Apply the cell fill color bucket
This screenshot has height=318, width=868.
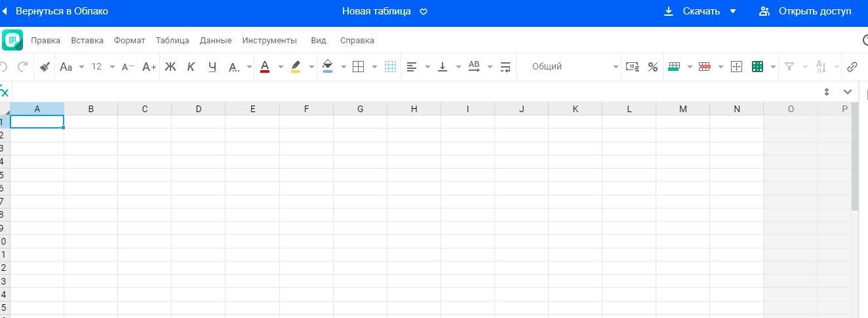click(327, 66)
